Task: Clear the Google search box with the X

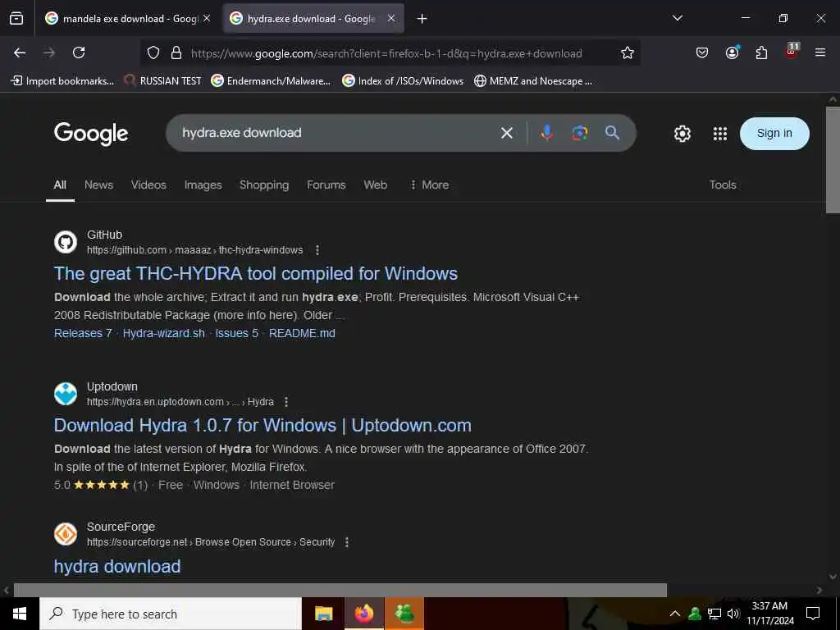Action: point(507,133)
